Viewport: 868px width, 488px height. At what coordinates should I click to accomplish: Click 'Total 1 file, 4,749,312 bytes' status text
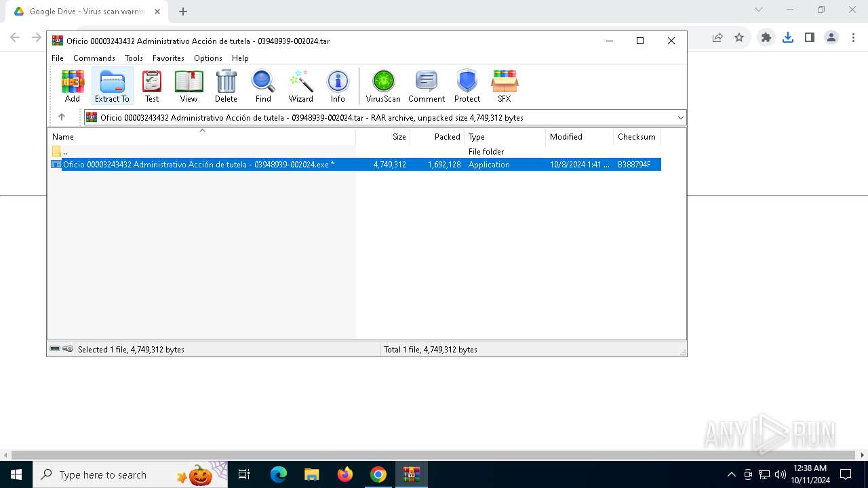pos(431,350)
